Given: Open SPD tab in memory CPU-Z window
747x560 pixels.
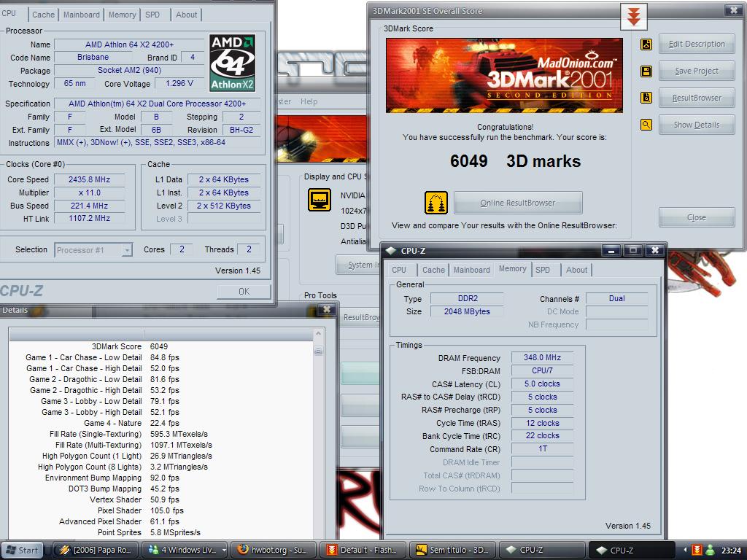Looking at the screenshot, I should [543, 270].
